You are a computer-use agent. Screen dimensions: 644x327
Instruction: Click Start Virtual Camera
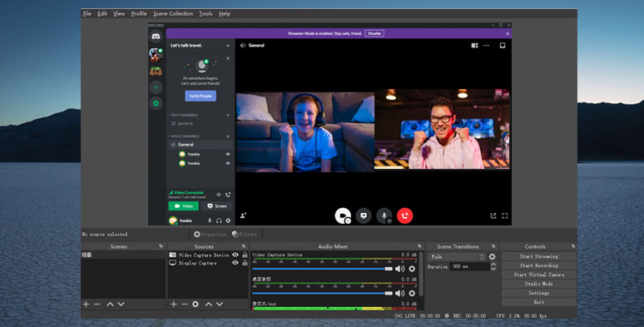(539, 275)
